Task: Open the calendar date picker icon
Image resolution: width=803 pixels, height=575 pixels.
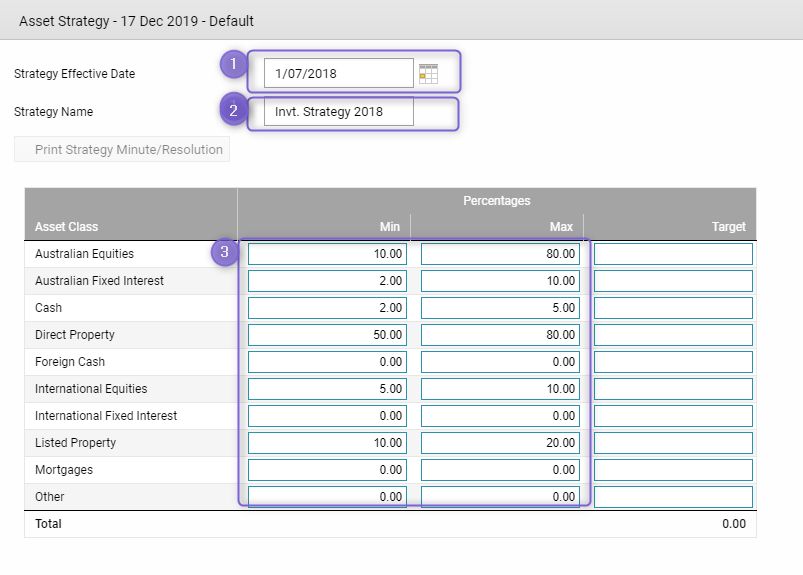Action: tap(428, 74)
